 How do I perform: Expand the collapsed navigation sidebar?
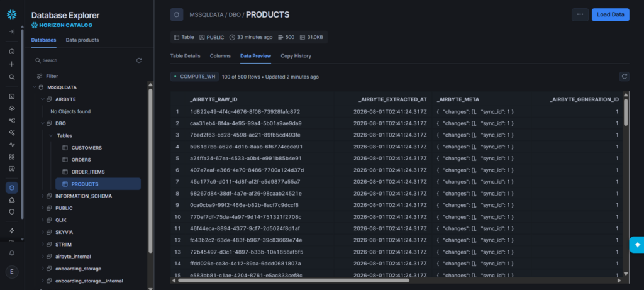point(11,31)
